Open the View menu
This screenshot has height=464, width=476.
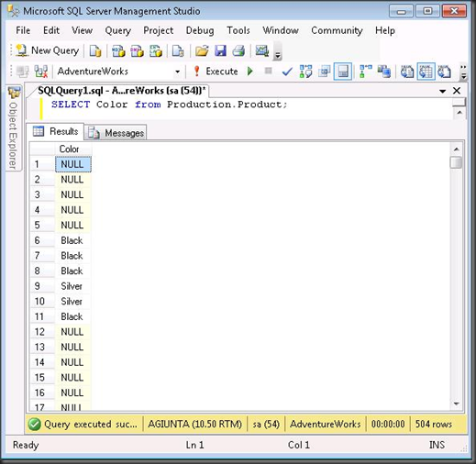(x=82, y=30)
